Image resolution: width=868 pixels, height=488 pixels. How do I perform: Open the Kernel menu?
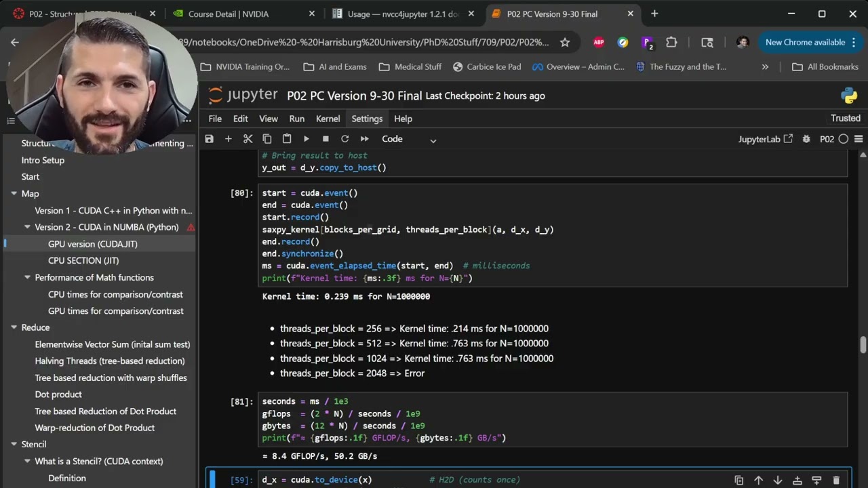tap(328, 119)
